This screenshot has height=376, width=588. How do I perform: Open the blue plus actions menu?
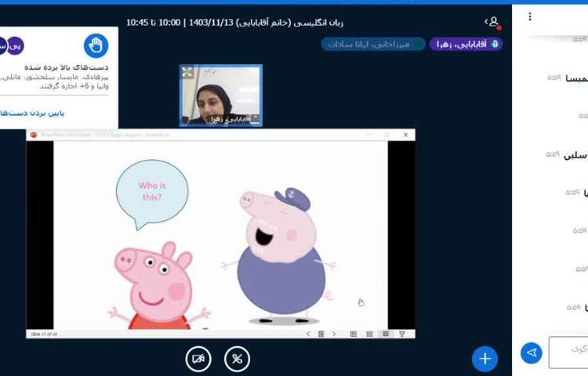click(485, 359)
